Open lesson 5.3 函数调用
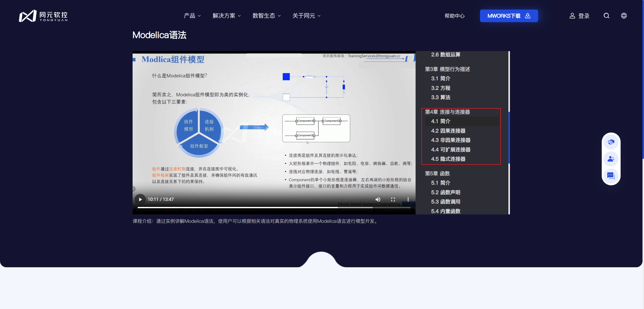The image size is (644, 309). (x=446, y=202)
